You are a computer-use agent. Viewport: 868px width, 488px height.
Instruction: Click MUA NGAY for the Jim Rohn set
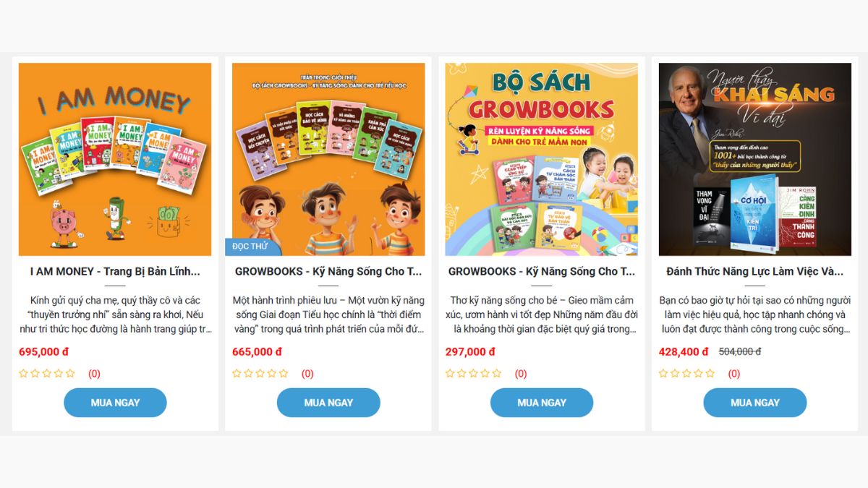(755, 403)
